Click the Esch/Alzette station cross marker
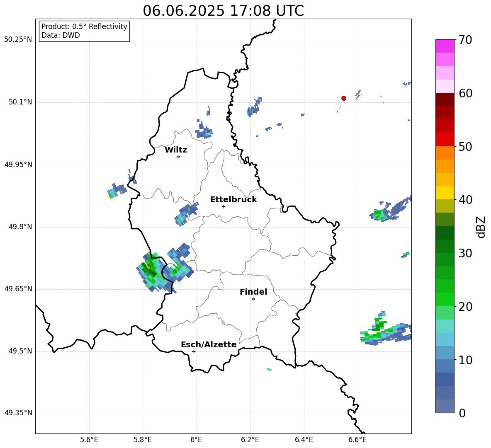Image resolution: width=491 pixels, height=448 pixels. tap(194, 351)
